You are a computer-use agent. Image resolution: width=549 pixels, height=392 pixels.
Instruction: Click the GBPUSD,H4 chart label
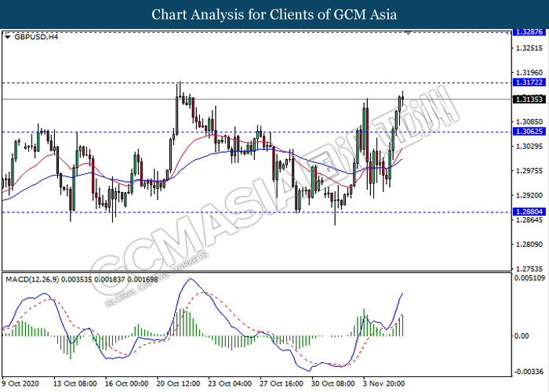(x=36, y=37)
